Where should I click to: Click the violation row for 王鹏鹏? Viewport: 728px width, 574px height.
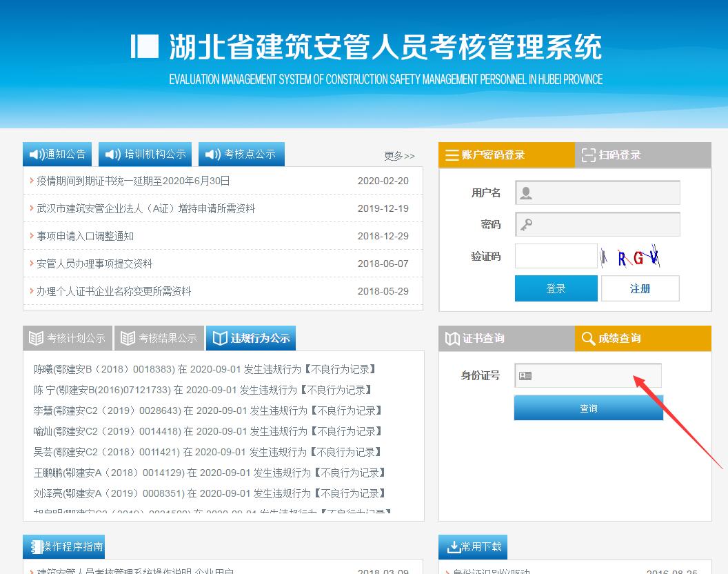(210, 473)
